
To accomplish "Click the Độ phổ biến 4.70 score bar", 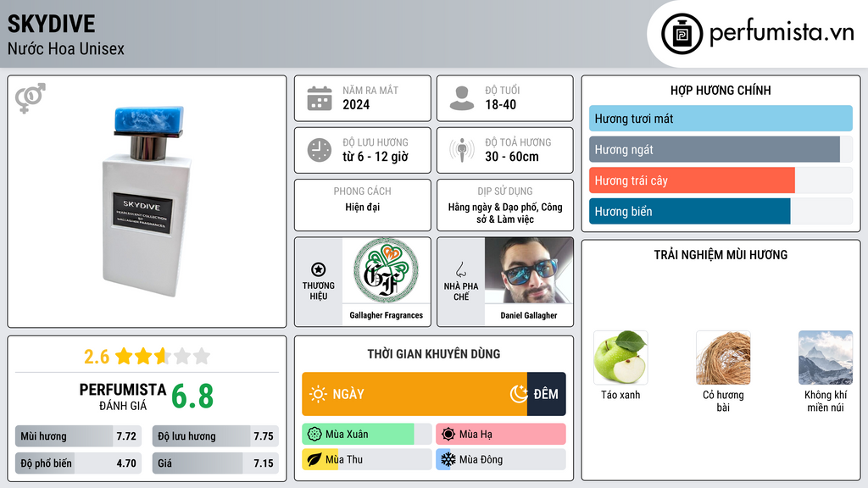I will (78, 463).
